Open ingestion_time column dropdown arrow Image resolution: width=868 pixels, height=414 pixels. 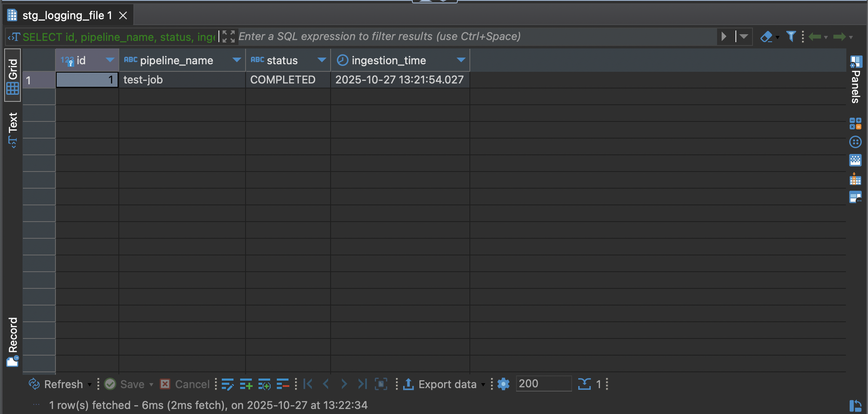click(x=461, y=60)
